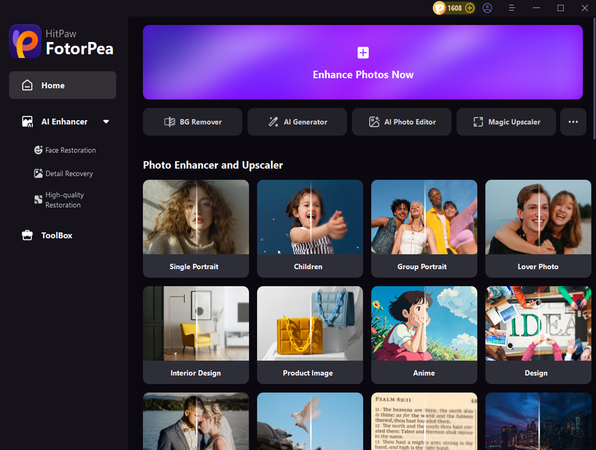Click the AI Enhancer image icon
This screenshot has width=596, height=450.
click(x=27, y=122)
